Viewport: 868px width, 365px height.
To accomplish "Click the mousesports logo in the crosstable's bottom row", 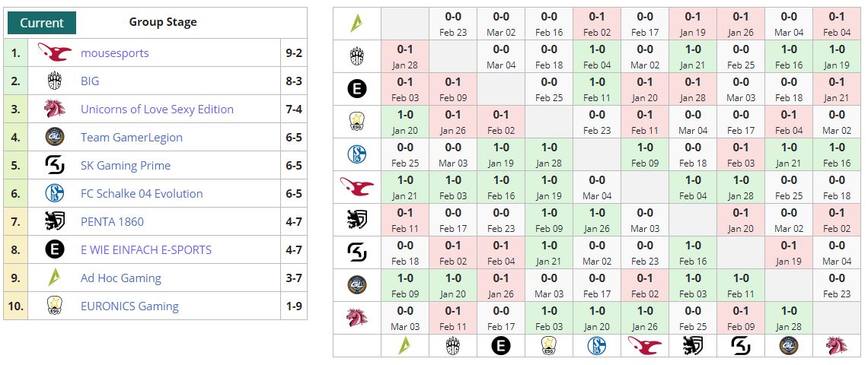I will pos(645,346).
